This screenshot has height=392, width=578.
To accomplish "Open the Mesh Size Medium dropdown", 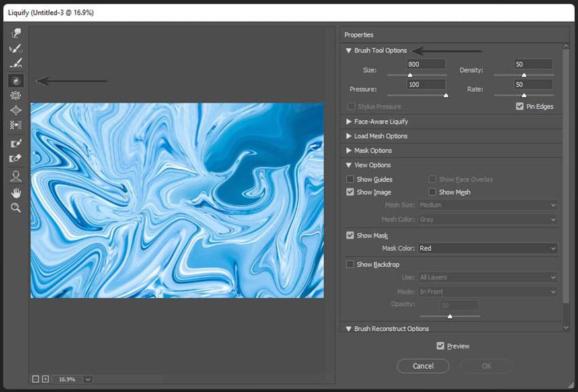I will [x=488, y=205].
